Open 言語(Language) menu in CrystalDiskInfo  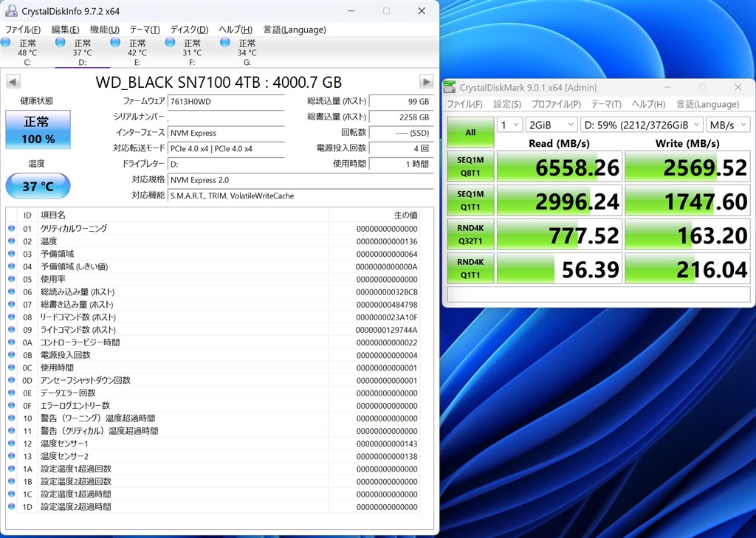point(295,30)
